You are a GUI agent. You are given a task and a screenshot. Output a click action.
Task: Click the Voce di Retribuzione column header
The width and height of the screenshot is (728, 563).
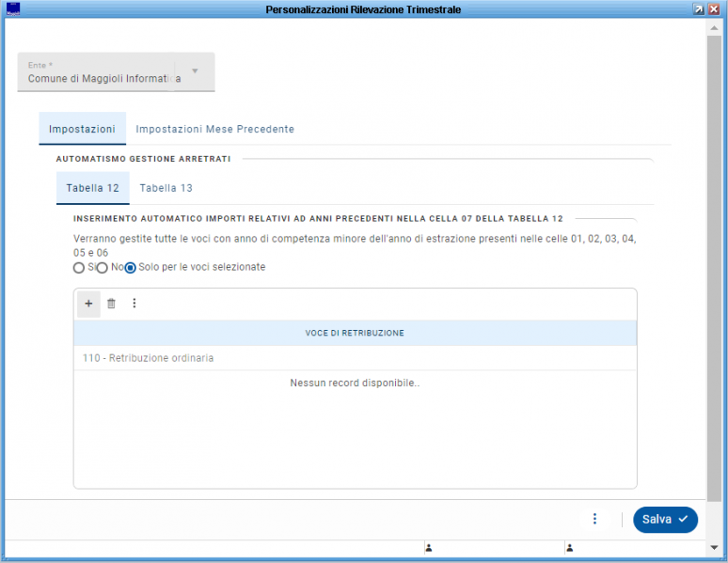pyautogui.click(x=355, y=333)
